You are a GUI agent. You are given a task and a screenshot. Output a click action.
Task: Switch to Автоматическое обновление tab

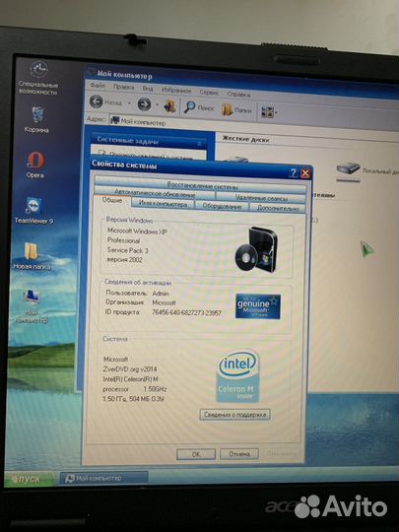click(155, 193)
